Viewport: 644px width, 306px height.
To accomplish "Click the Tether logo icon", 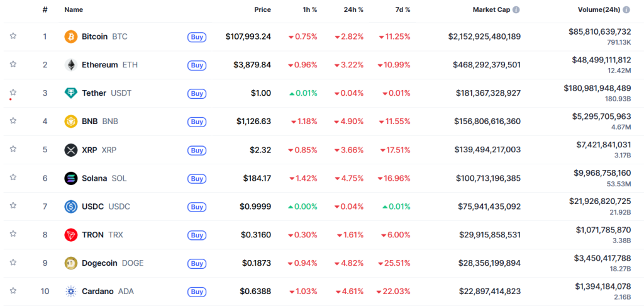I will pyautogui.click(x=71, y=93).
